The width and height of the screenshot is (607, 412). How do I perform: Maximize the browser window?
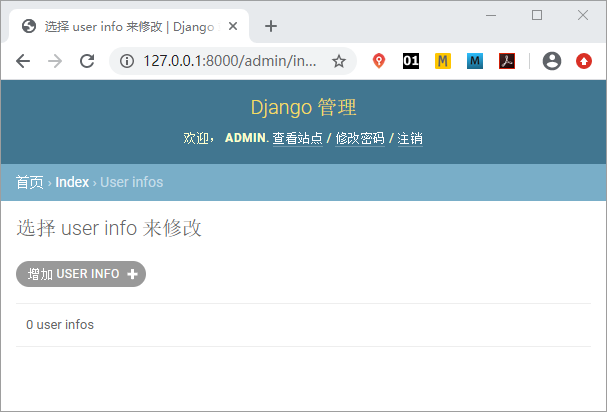[x=537, y=15]
